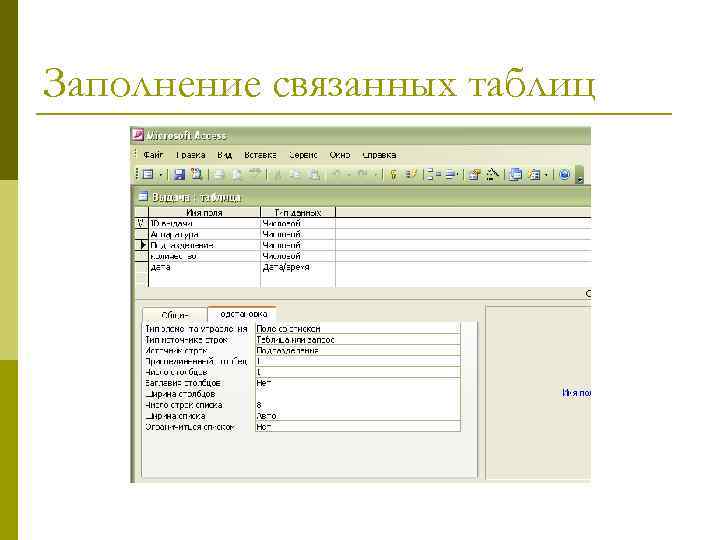
Task: Open the View button dropdown arrow
Action: pos(161,174)
